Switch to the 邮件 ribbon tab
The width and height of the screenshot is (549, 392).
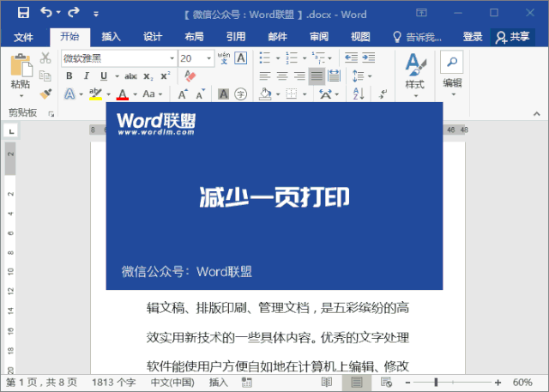coord(277,36)
